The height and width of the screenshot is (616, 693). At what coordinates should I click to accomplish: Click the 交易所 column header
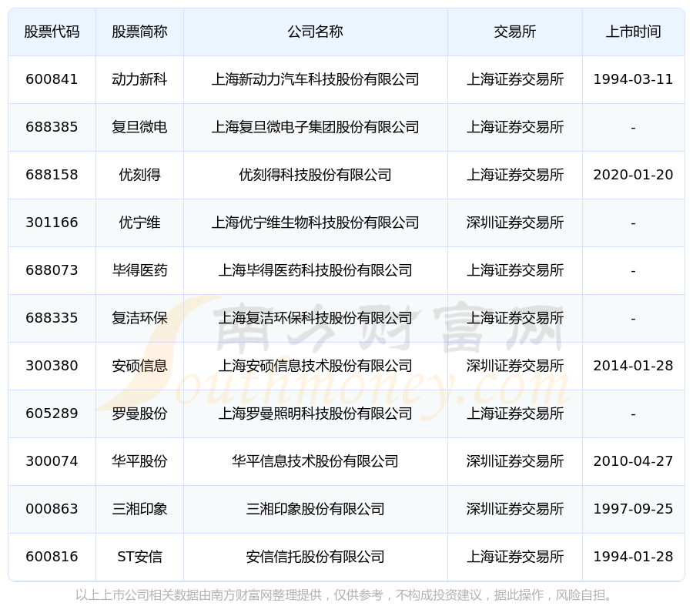515,32
